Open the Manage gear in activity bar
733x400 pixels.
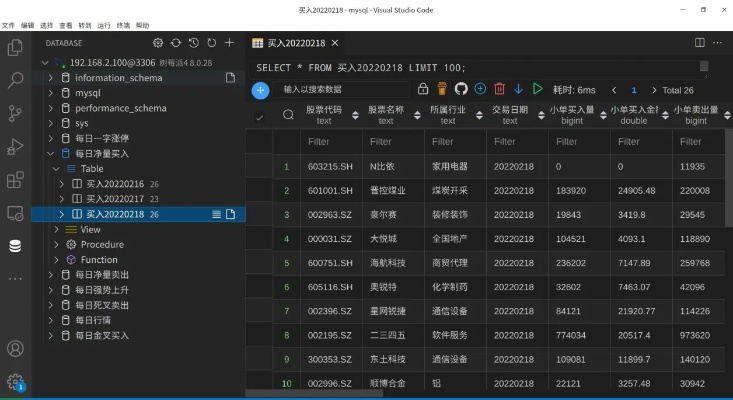(15, 381)
